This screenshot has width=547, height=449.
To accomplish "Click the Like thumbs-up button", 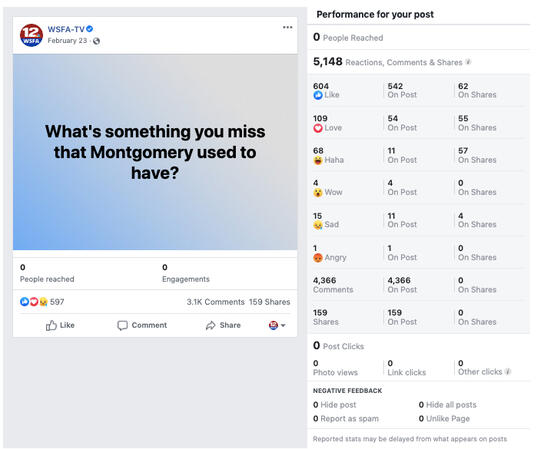I will click(x=60, y=325).
